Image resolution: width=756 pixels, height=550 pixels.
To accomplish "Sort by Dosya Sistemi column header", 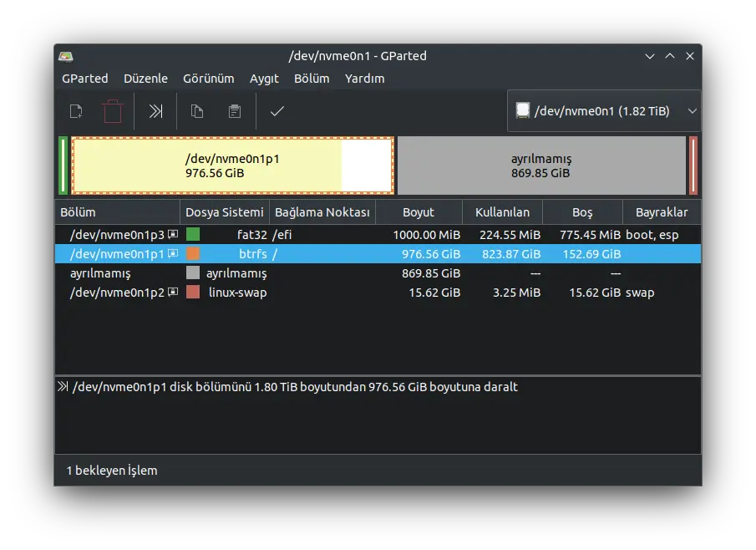I will (224, 212).
